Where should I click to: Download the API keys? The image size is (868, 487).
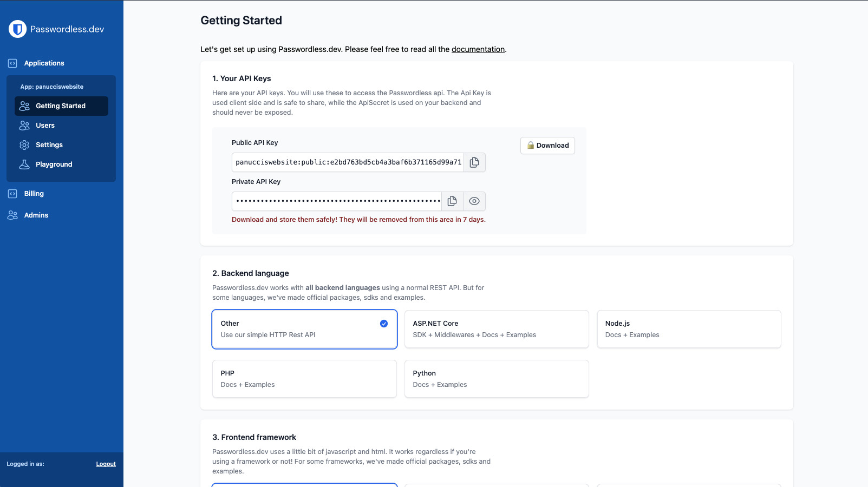[547, 145]
